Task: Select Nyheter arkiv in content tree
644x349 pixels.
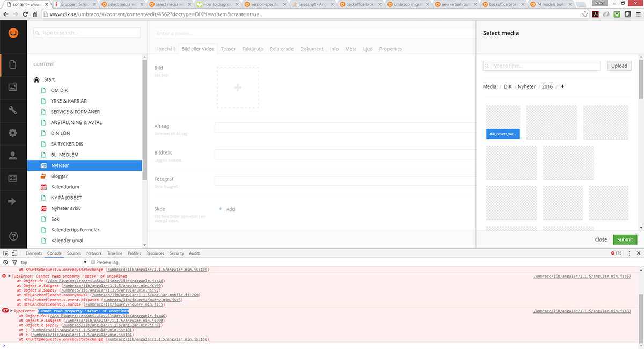Action: (65, 208)
